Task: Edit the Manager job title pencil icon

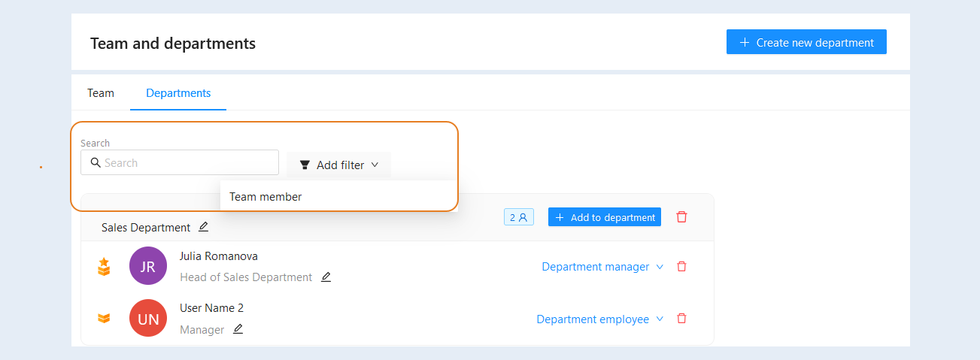Action: click(x=238, y=328)
